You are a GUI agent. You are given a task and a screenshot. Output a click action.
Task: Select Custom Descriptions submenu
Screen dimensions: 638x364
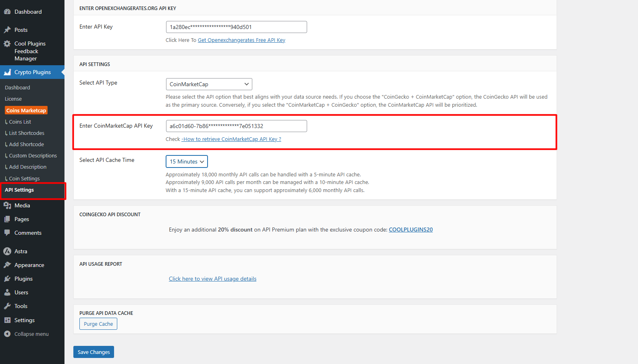pyautogui.click(x=33, y=155)
